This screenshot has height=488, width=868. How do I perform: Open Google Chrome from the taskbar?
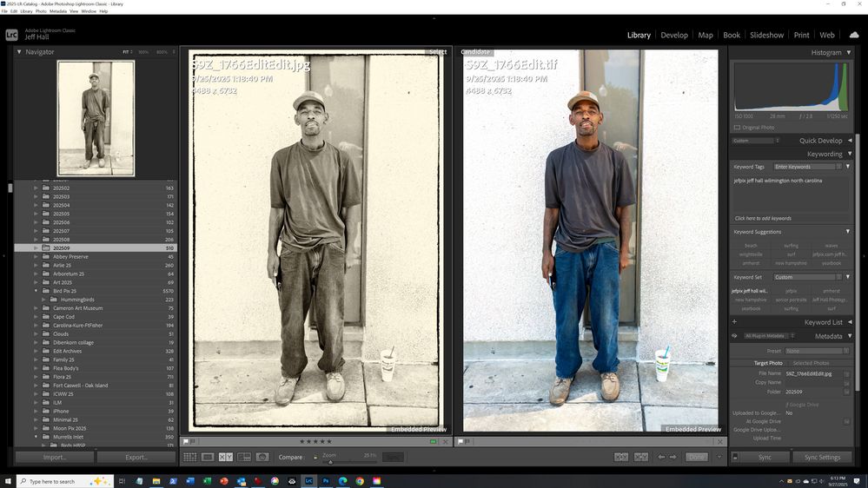click(360, 481)
